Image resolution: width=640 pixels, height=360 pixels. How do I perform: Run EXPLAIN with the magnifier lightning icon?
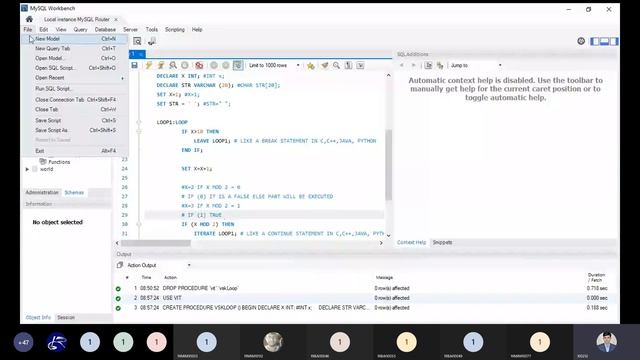[173, 65]
